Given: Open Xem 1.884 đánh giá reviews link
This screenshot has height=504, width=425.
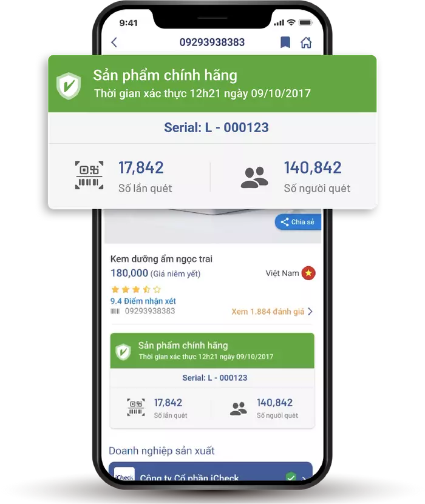Looking at the screenshot, I should (x=268, y=312).
